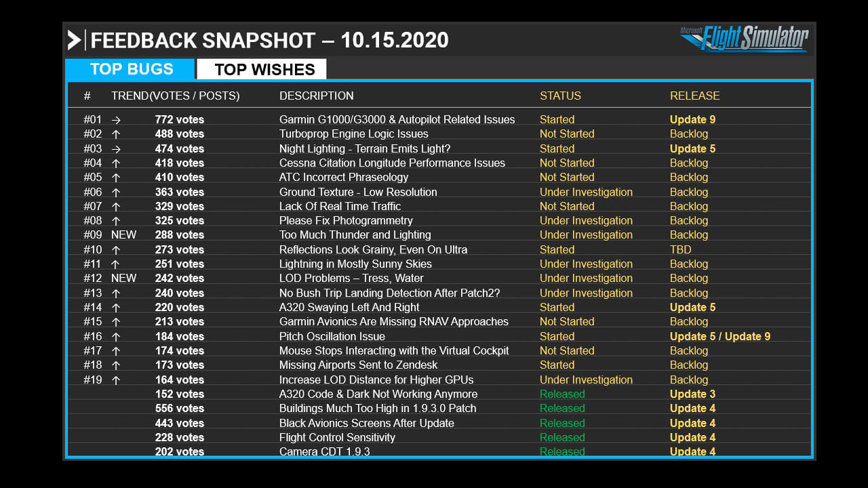Click the STATUS column header
868x488 pixels.
(x=560, y=96)
